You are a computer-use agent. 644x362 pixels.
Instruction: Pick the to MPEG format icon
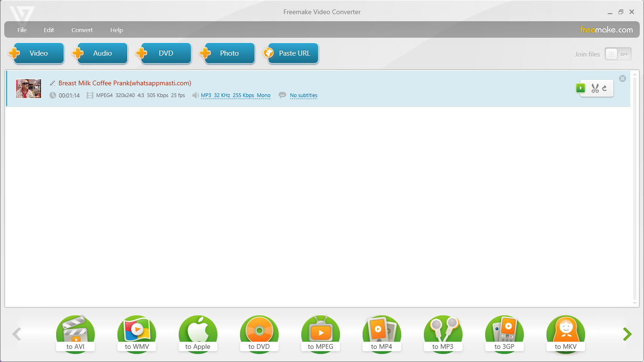[321, 334]
